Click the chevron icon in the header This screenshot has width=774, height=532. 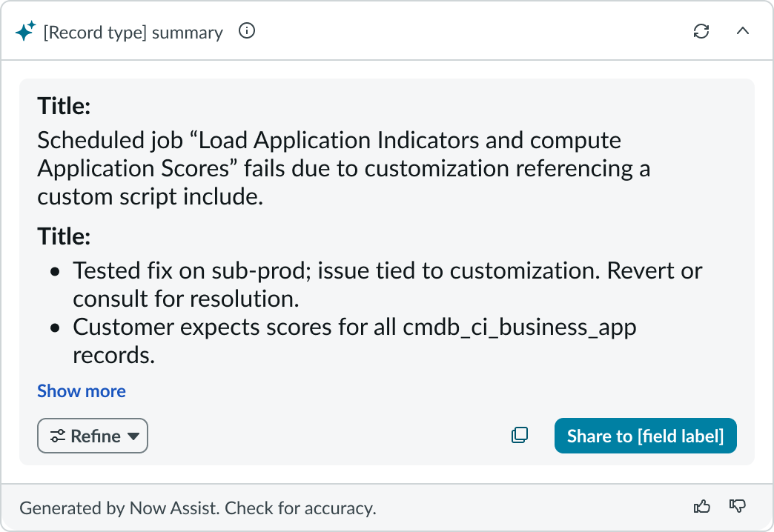743,31
